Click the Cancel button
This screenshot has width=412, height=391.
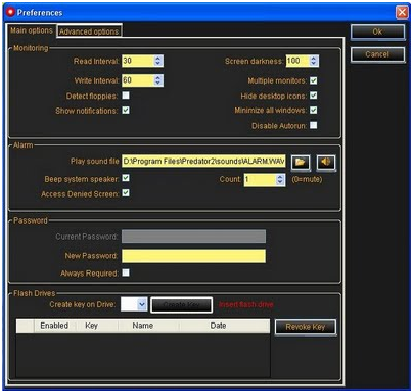(x=378, y=54)
